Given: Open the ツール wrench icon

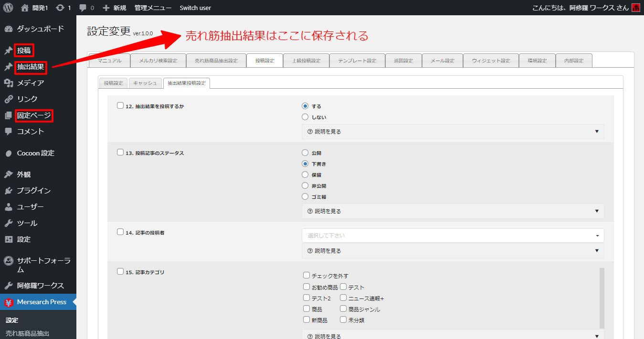Looking at the screenshot, I should 8,223.
